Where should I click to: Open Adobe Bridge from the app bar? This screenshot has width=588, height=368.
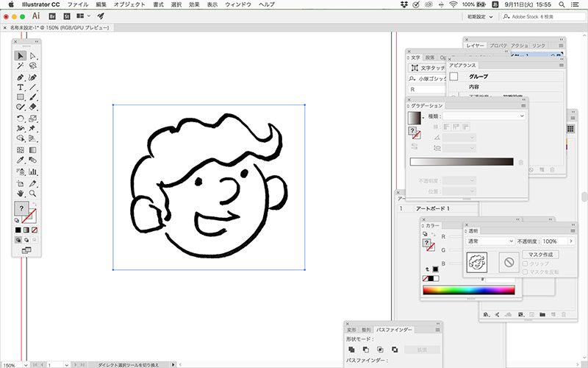pos(52,16)
